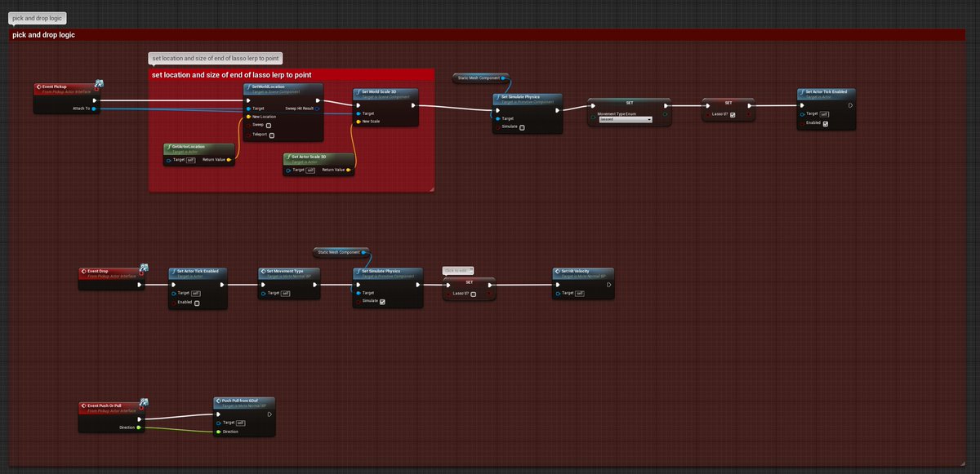The height and width of the screenshot is (474, 980).
Task: Click Set World Scale 3D exec output pin
Action: click(412, 105)
